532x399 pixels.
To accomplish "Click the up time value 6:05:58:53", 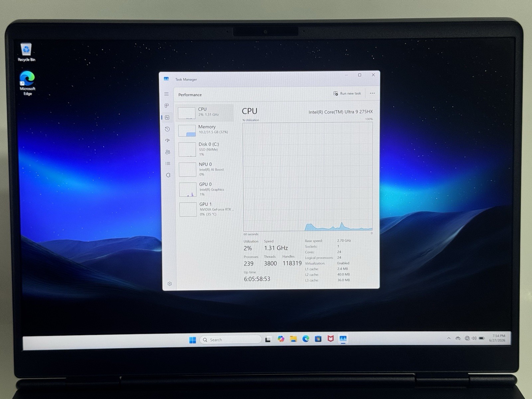I will point(257,279).
